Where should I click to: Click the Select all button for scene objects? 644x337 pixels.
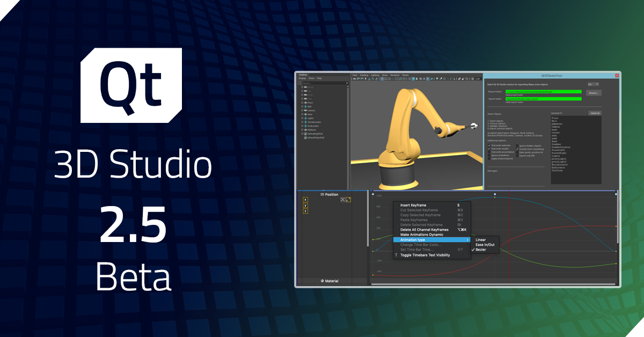(x=595, y=113)
